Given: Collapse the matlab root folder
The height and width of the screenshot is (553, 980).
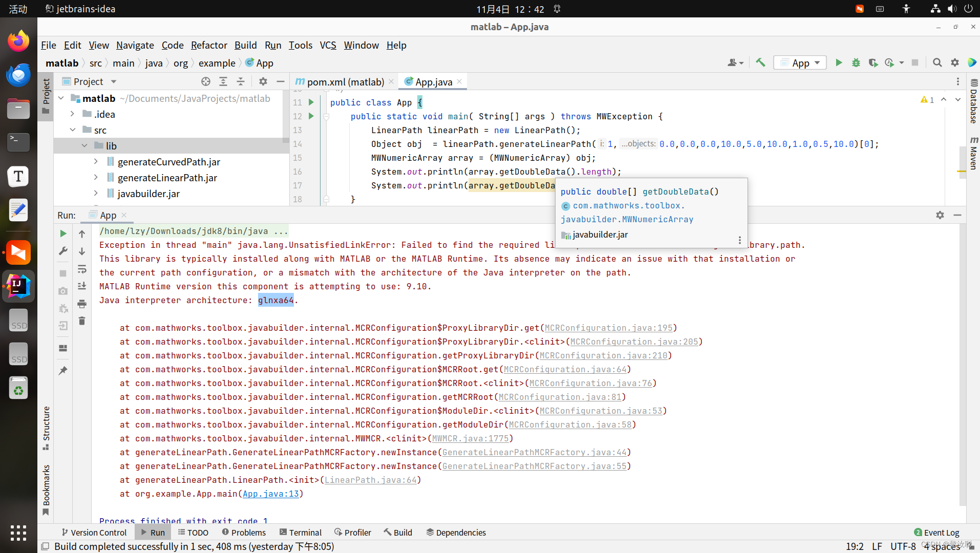Looking at the screenshot, I should (61, 98).
